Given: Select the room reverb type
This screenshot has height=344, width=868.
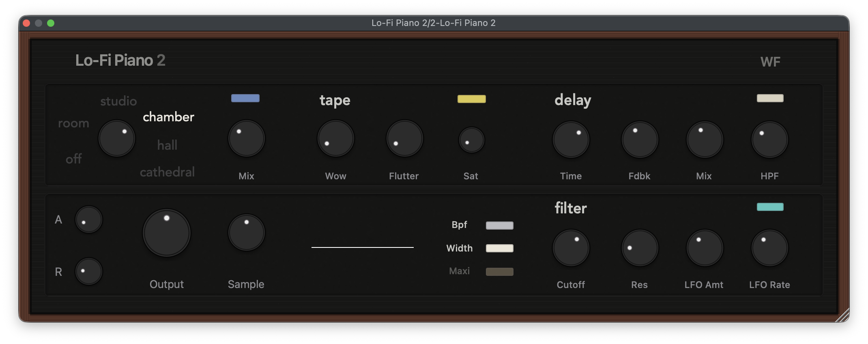Looking at the screenshot, I should pyautogui.click(x=73, y=123).
